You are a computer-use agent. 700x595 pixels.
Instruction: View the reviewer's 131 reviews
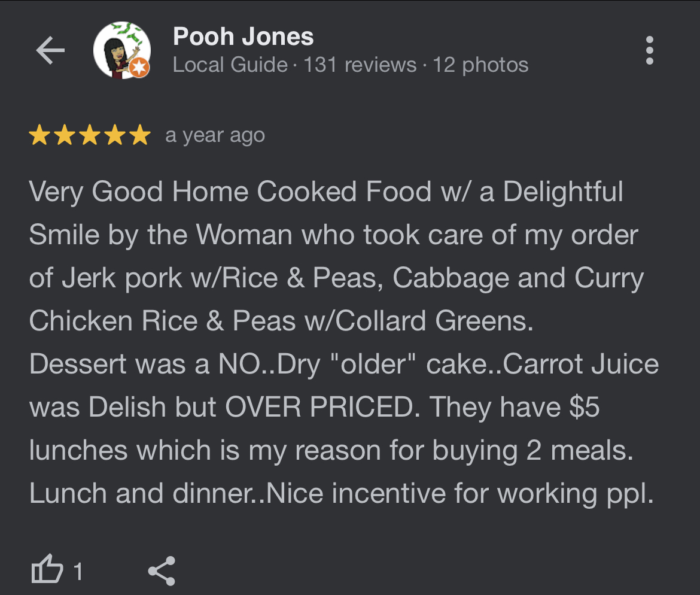360,65
